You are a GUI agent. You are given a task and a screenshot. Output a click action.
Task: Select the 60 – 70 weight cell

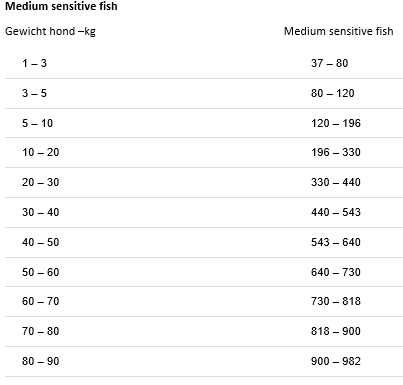tap(41, 301)
